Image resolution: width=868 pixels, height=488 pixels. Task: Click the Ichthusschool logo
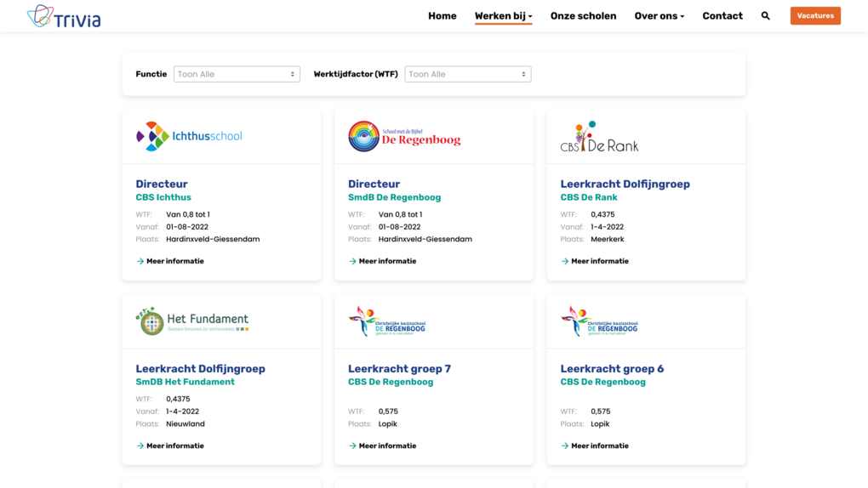coord(189,136)
